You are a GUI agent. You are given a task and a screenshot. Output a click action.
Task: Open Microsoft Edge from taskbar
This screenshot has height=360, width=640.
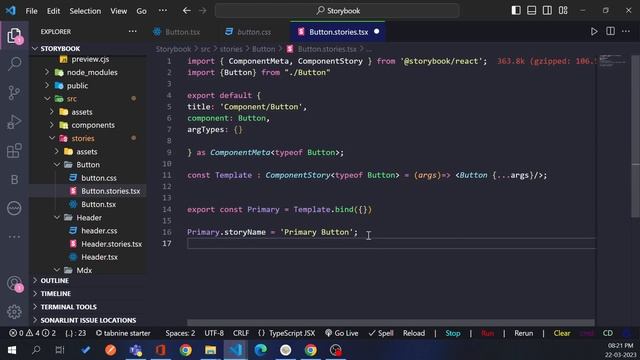[x=260, y=350]
